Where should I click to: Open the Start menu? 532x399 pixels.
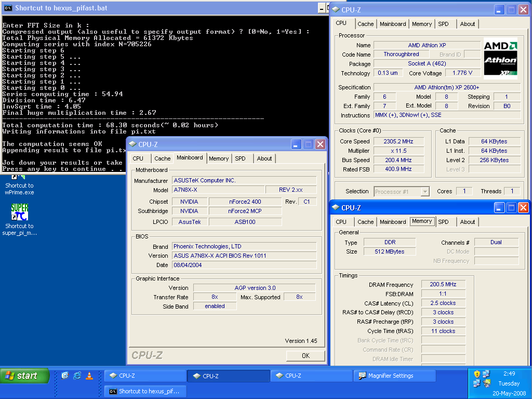(24, 376)
